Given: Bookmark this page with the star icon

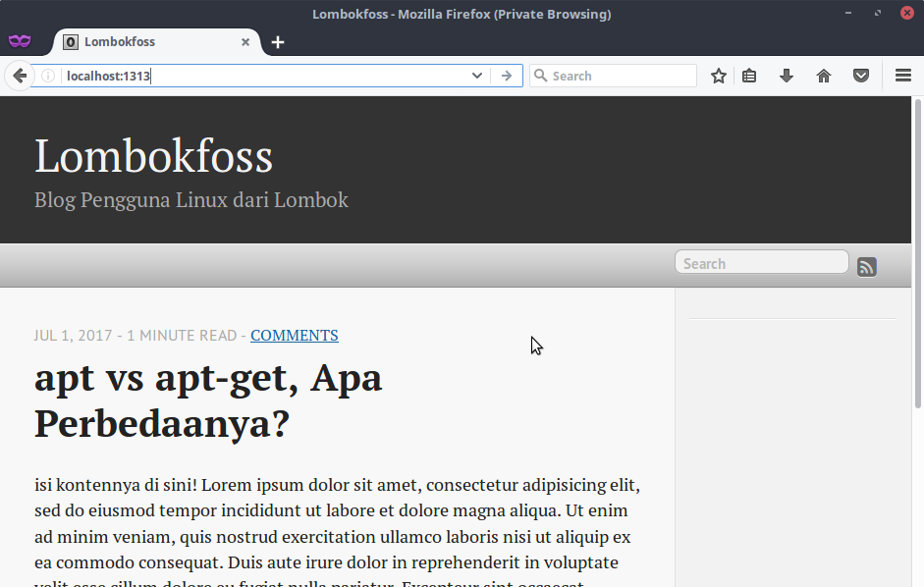Looking at the screenshot, I should click(x=718, y=75).
